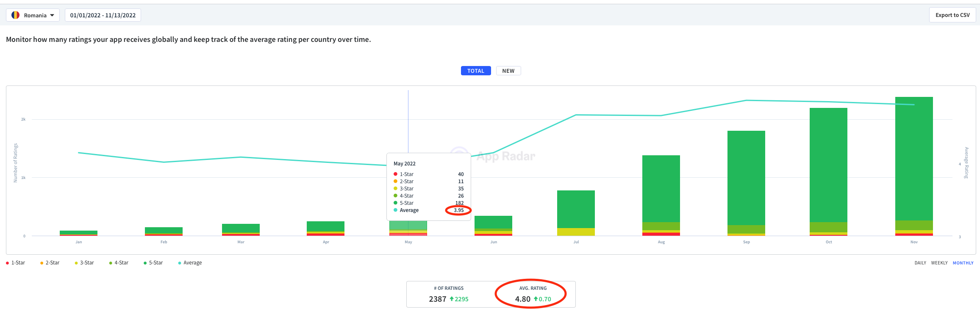Image resolution: width=980 pixels, height=311 pixels.
Task: Click the November ratings bar
Action: 913,161
